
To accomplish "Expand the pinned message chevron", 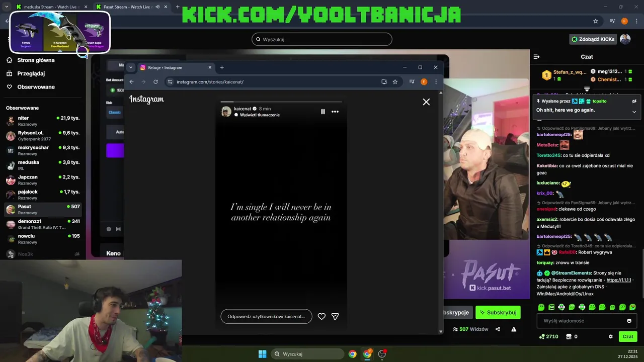I will pyautogui.click(x=634, y=112).
